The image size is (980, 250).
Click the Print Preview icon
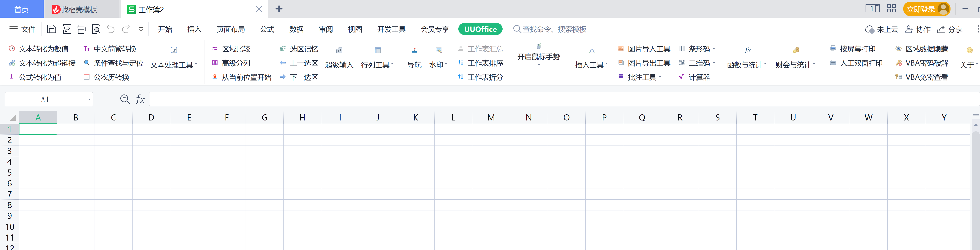96,29
